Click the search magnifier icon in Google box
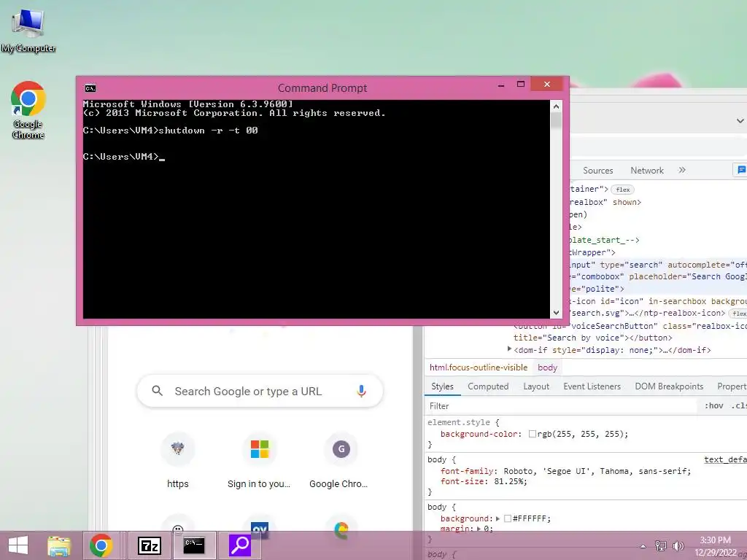The height and width of the screenshot is (560, 747). pos(158,391)
